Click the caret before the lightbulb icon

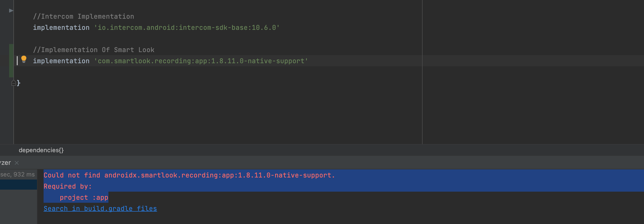click(x=17, y=61)
